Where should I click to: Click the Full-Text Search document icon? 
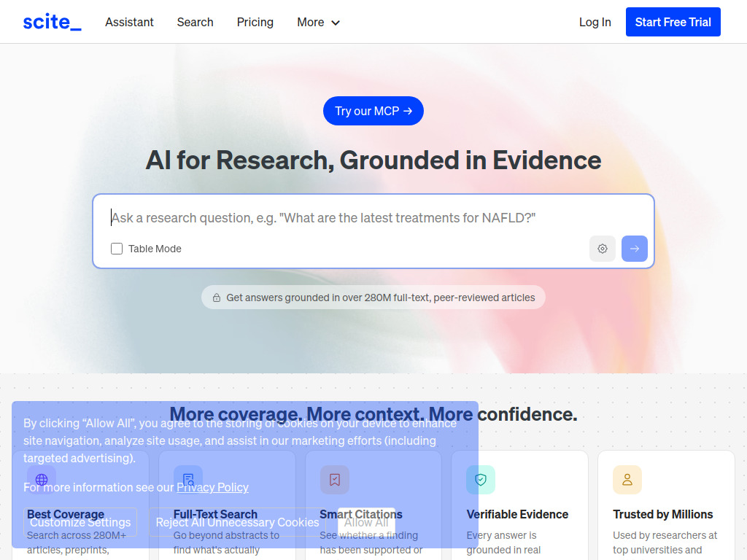188,480
